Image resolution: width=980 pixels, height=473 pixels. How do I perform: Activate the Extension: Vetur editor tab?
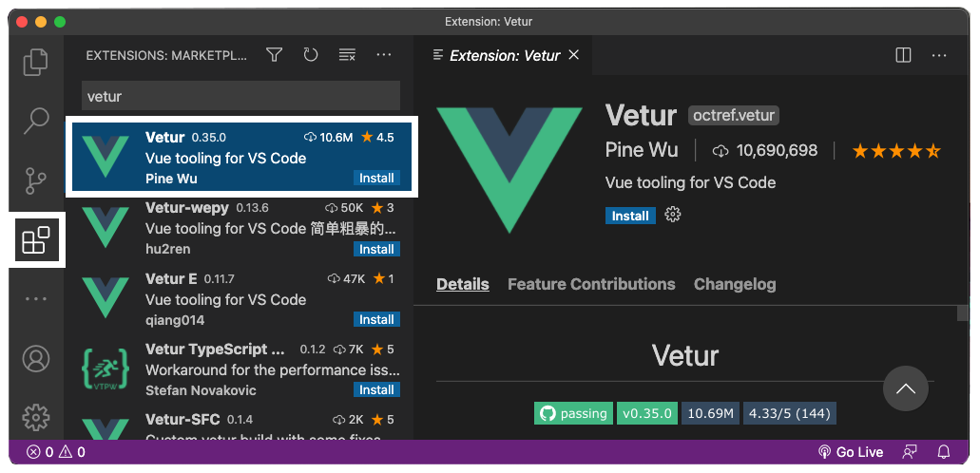pos(504,55)
